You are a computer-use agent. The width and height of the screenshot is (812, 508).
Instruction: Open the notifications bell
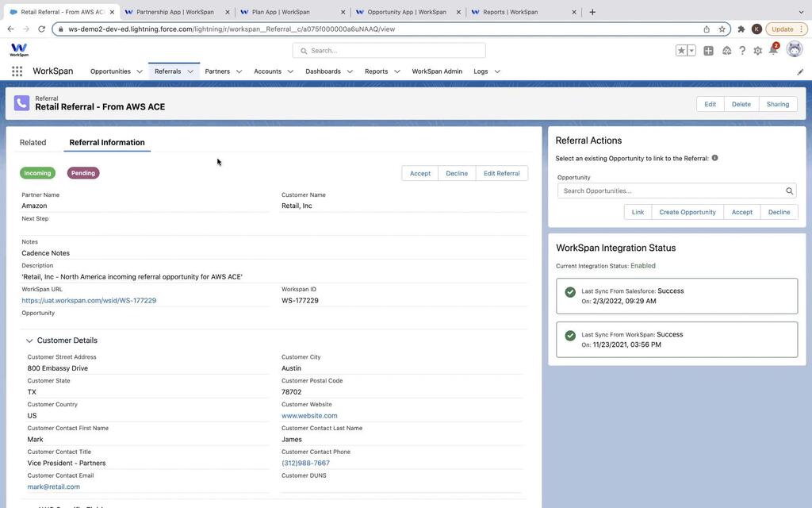(x=773, y=50)
